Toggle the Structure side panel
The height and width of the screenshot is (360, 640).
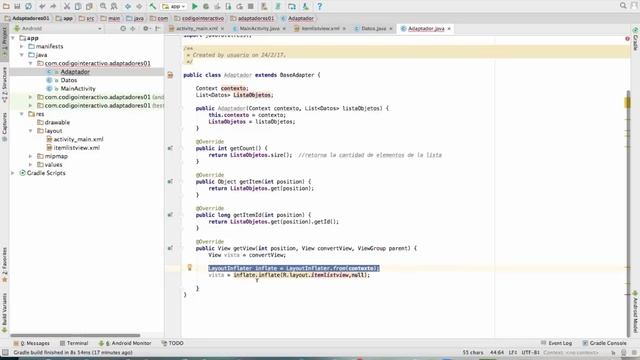pos(4,84)
